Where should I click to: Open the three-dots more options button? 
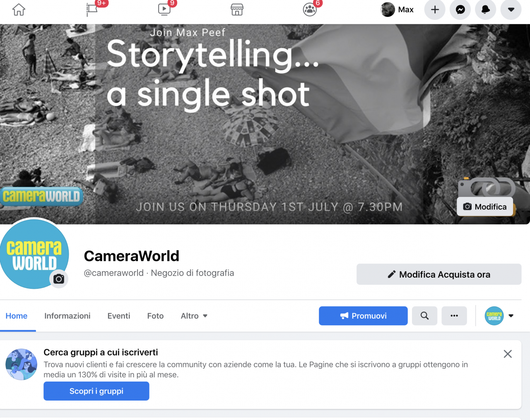pos(454,316)
